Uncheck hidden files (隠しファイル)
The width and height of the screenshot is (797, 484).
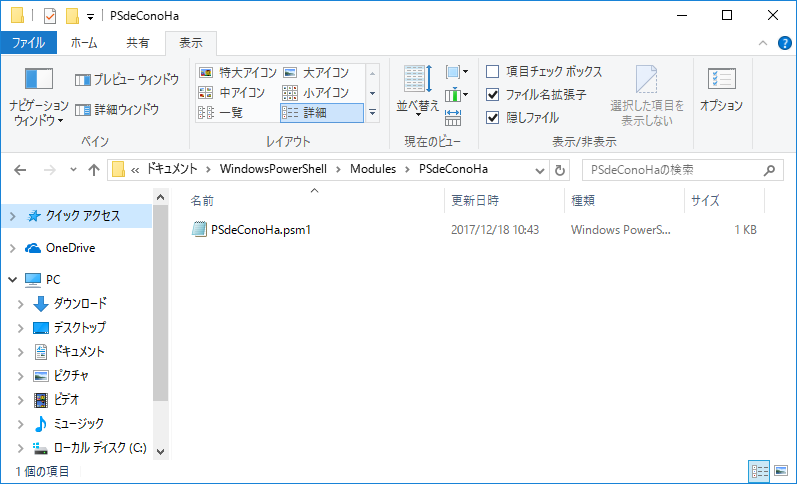tap(493, 118)
